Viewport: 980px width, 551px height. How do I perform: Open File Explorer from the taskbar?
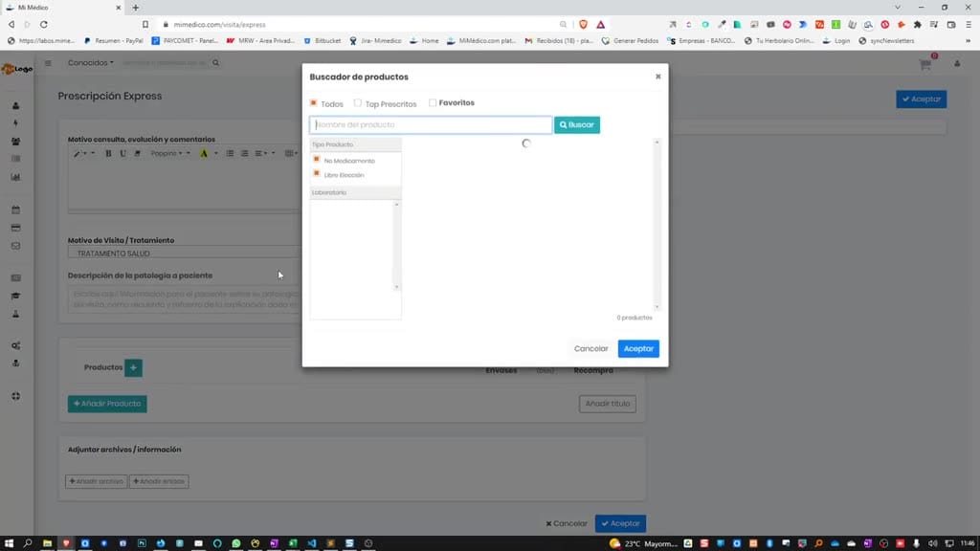click(x=47, y=543)
